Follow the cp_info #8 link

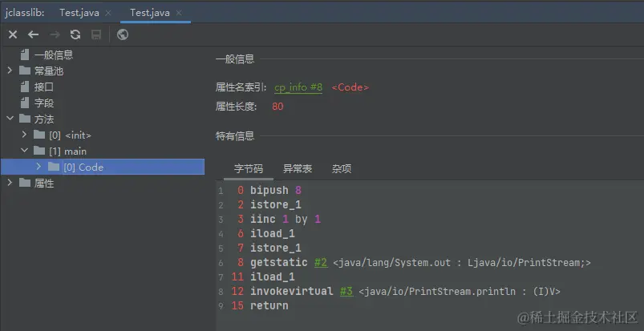pos(298,87)
